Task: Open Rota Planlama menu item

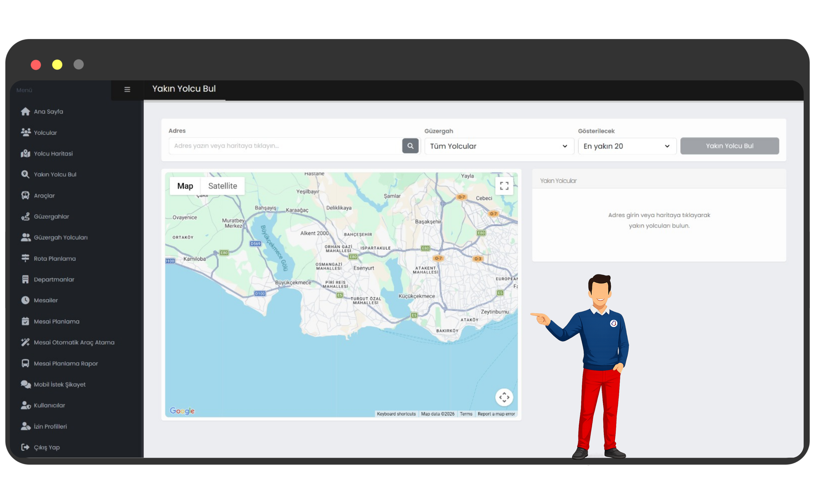Action: coord(55,258)
